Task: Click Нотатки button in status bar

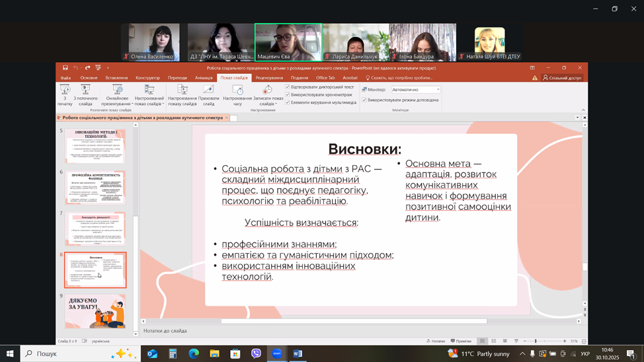Action: [436, 341]
